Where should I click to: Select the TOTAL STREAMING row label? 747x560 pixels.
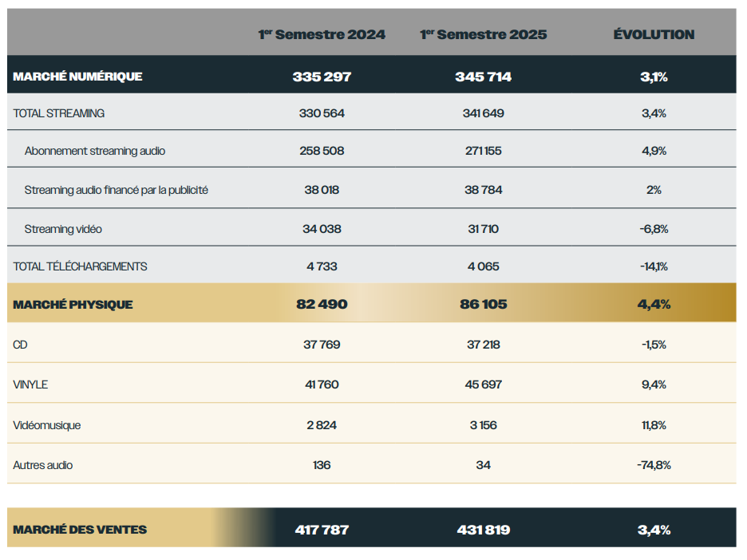coord(59,113)
